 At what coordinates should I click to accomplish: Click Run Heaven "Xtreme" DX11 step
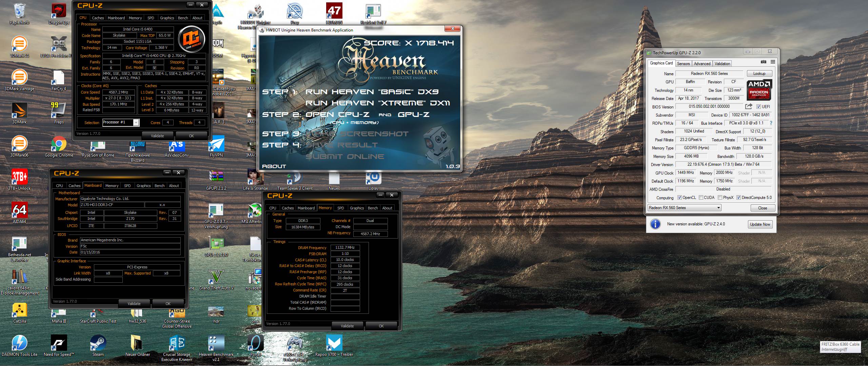(378, 103)
